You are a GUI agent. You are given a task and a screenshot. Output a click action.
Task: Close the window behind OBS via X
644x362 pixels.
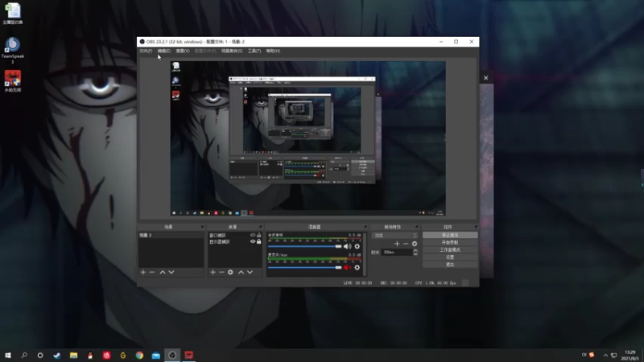tap(486, 77)
